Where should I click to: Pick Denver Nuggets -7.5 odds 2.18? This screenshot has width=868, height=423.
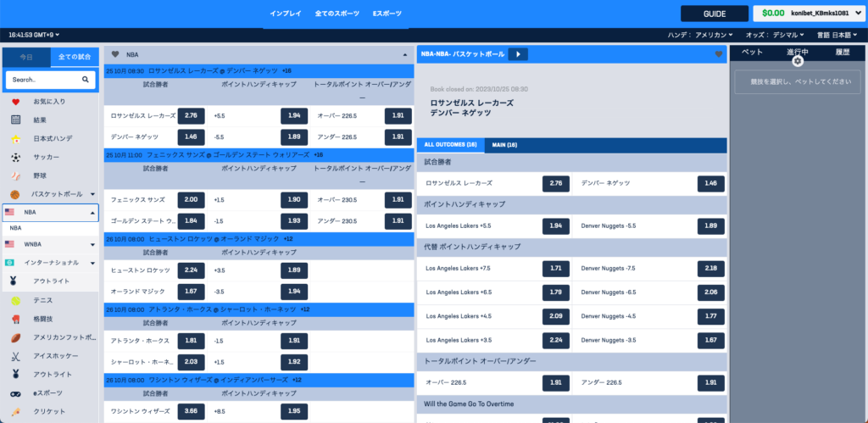click(x=711, y=269)
